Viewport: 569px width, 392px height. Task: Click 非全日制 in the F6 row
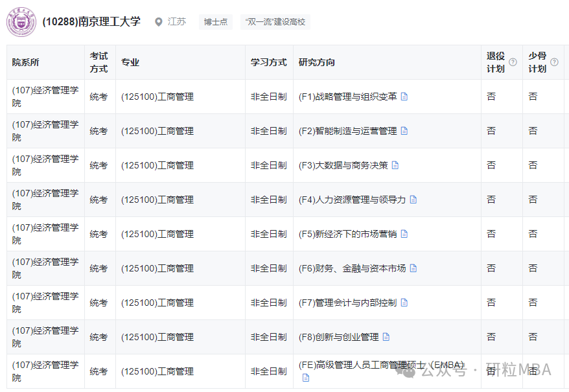(268, 268)
